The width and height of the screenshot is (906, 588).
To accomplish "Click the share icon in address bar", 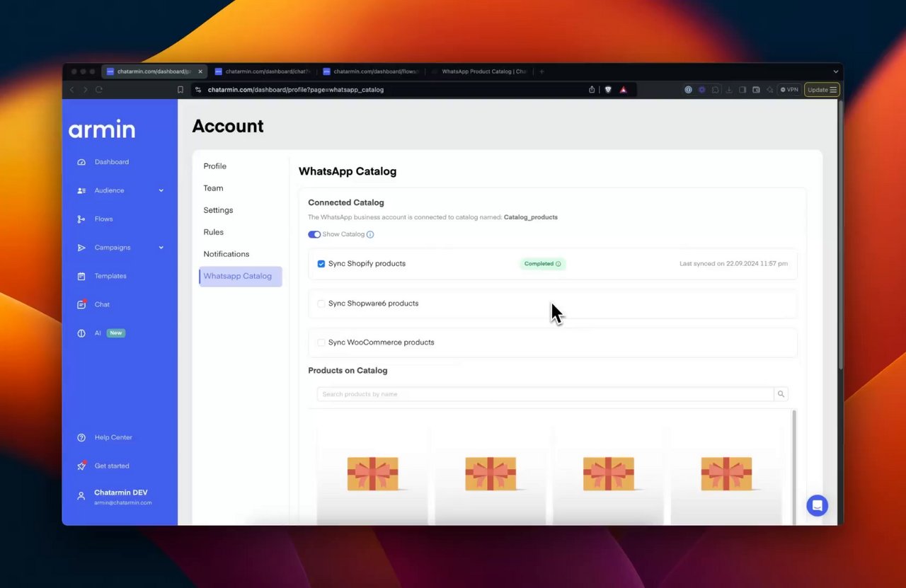I will point(592,90).
